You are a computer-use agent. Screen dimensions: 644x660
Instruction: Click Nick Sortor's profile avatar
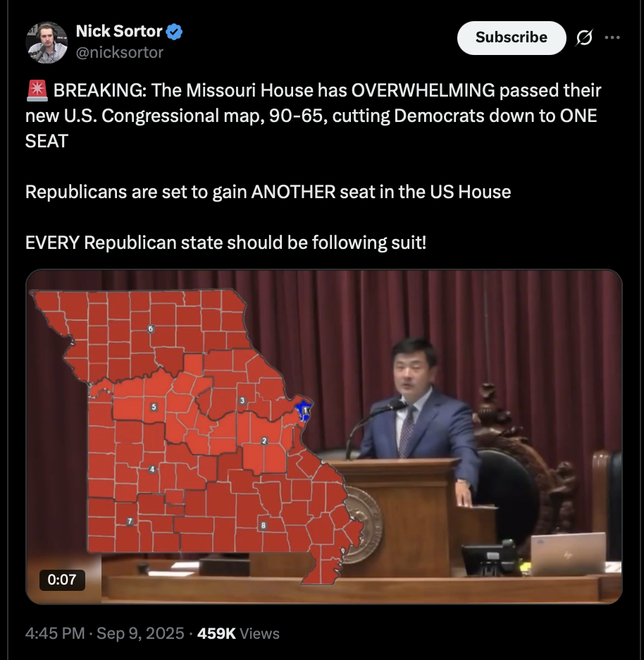tap(47, 42)
